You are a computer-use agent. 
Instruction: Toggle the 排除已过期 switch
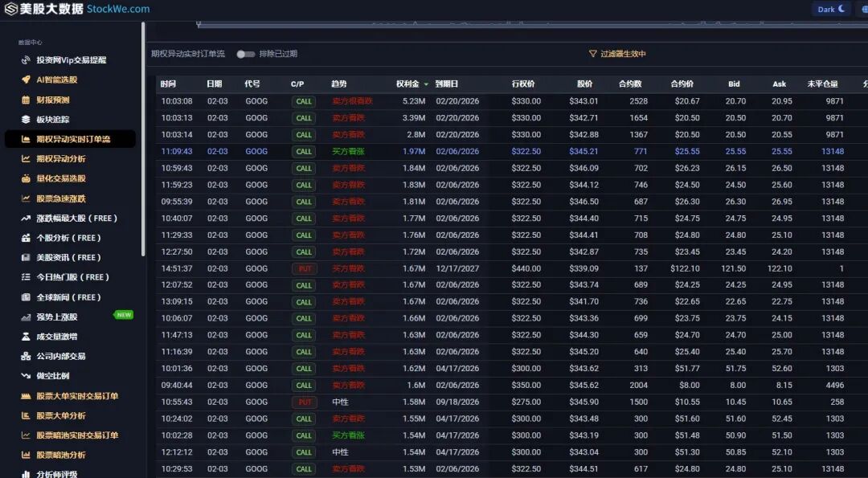(x=246, y=54)
